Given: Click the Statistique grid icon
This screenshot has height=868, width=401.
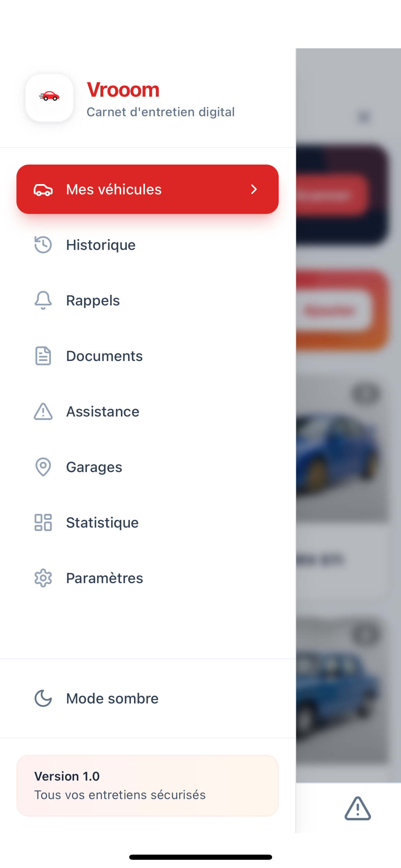Looking at the screenshot, I should click(x=43, y=522).
